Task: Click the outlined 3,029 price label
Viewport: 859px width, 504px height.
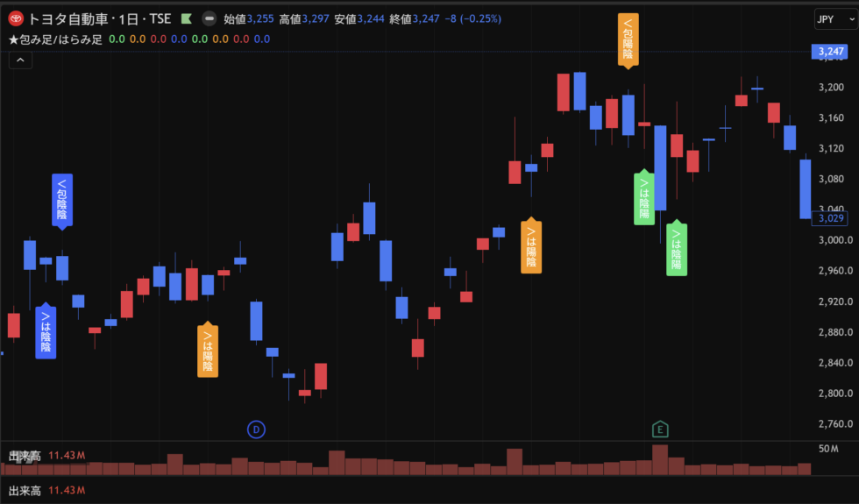Action: (x=829, y=217)
